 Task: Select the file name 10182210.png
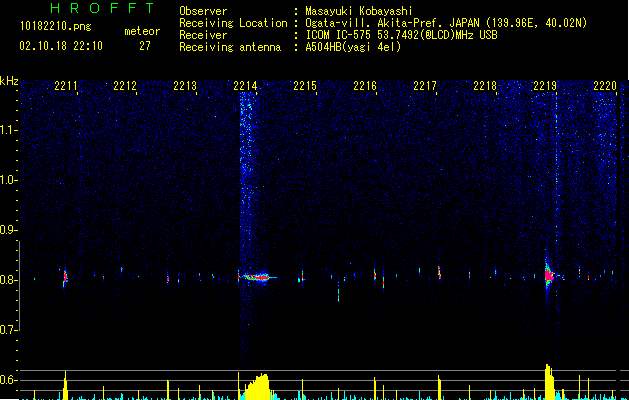click(55, 27)
